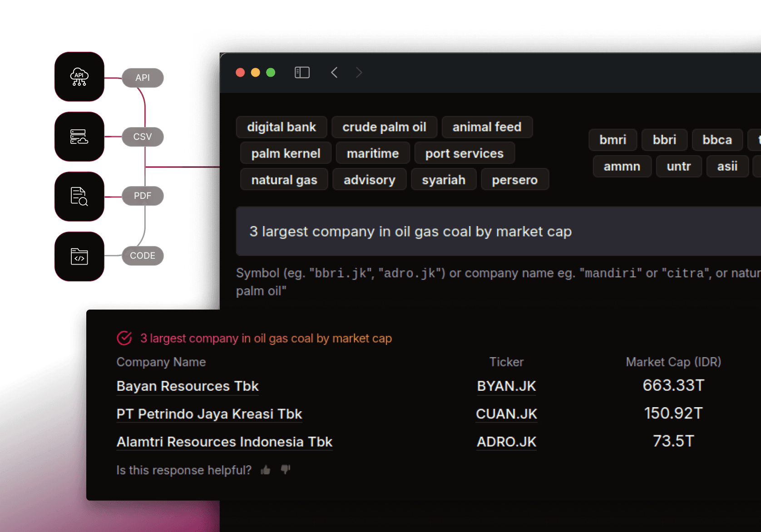Open Bayan Resources Tbk link
This screenshot has height=532, width=761.
coord(188,386)
